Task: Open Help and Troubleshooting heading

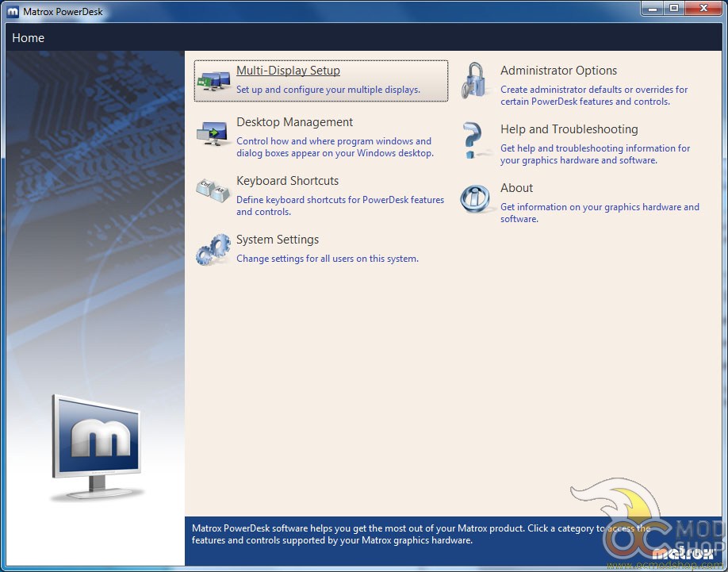Action: coord(569,129)
